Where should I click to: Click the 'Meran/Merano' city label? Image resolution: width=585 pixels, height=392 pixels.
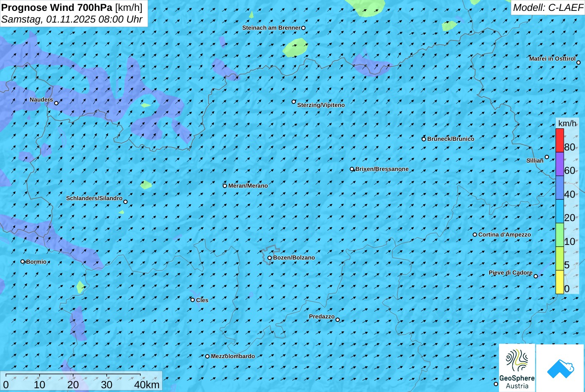(248, 186)
